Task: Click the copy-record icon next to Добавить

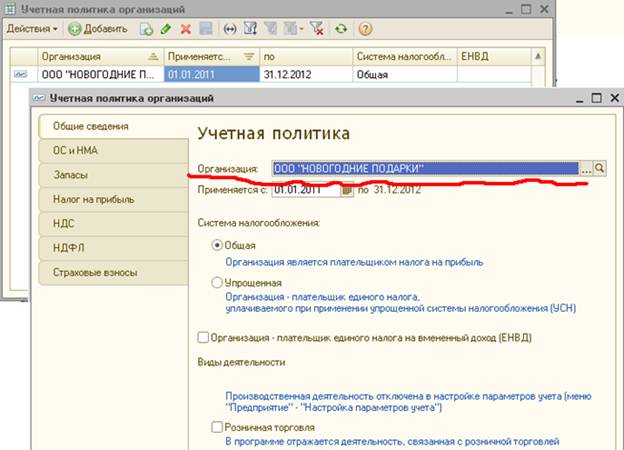Action: pos(146,30)
